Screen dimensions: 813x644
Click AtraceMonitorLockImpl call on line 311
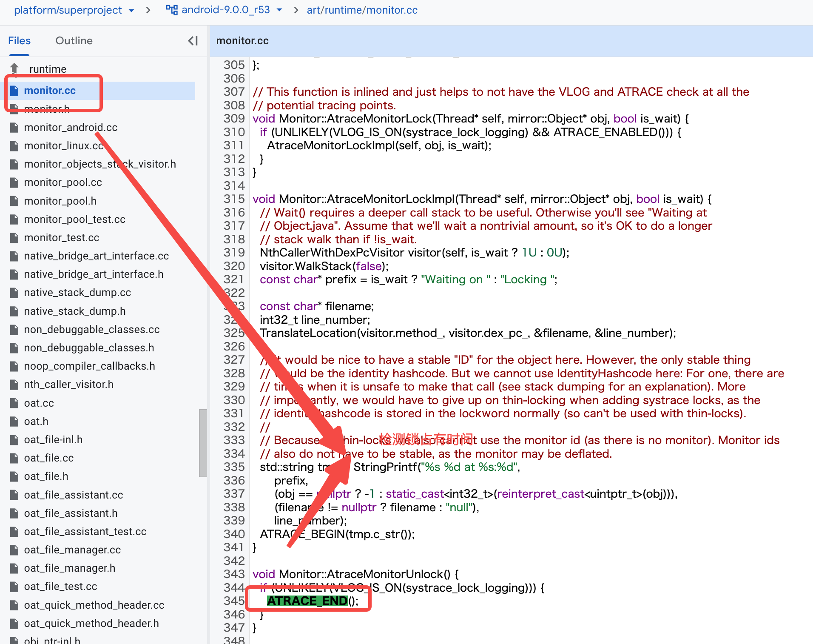click(x=331, y=145)
